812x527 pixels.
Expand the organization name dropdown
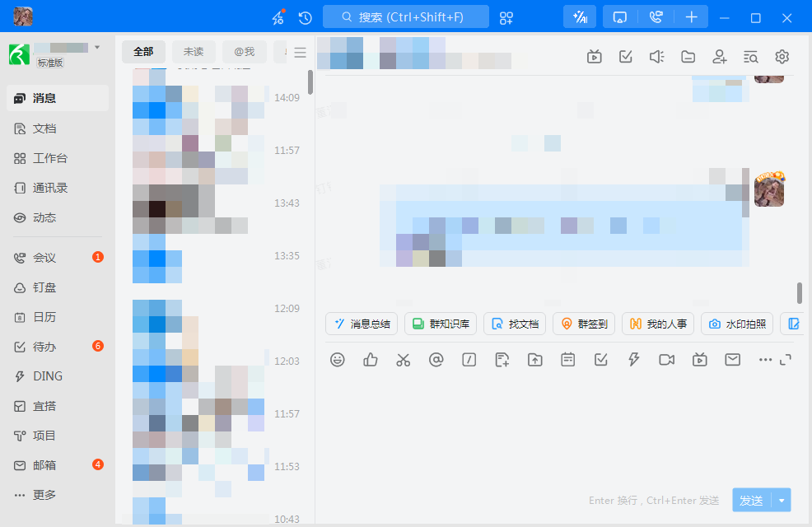point(97,48)
